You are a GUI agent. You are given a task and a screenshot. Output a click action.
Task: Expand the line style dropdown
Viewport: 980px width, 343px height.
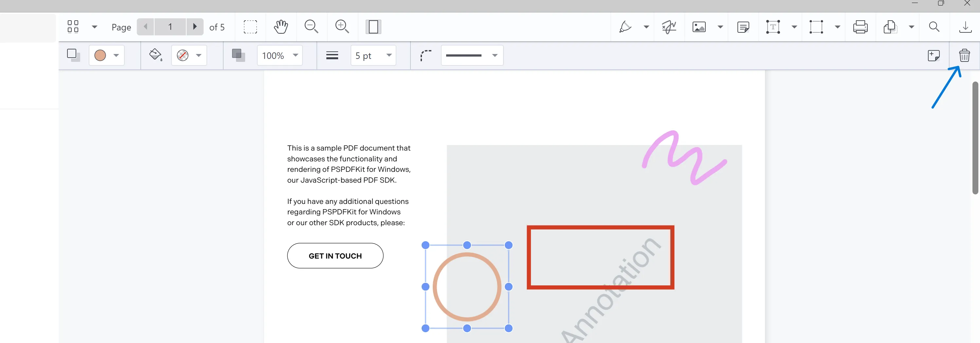click(x=472, y=56)
